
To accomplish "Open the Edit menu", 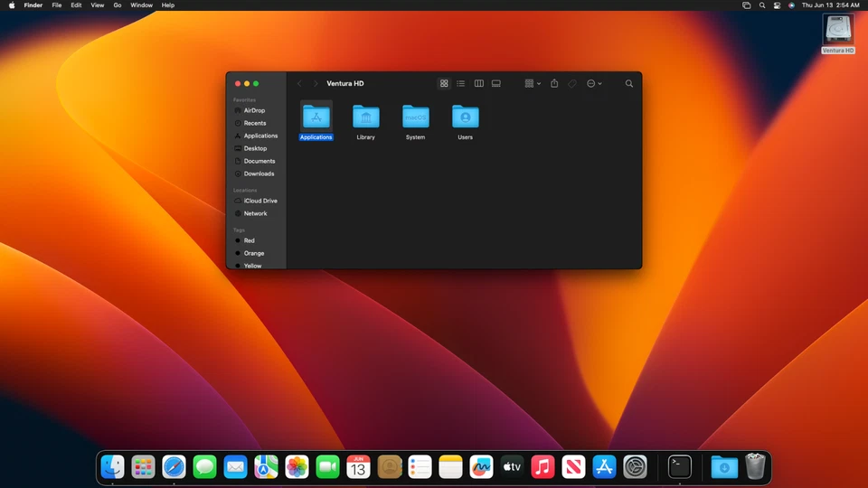I will 76,5.
